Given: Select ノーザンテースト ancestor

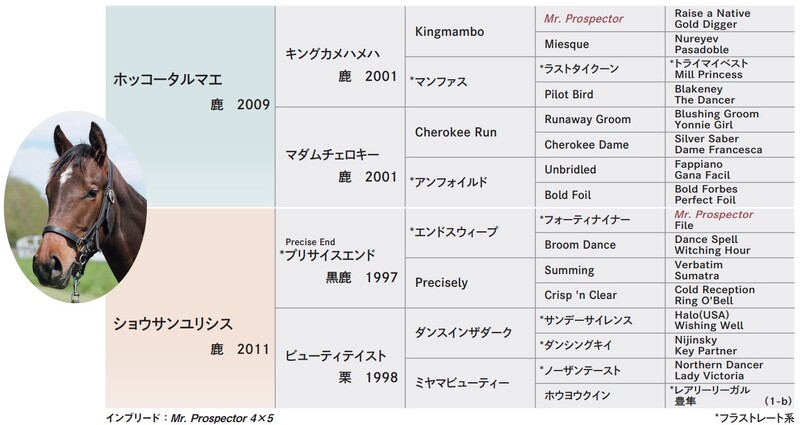Looking at the screenshot, I should click(x=600, y=370).
